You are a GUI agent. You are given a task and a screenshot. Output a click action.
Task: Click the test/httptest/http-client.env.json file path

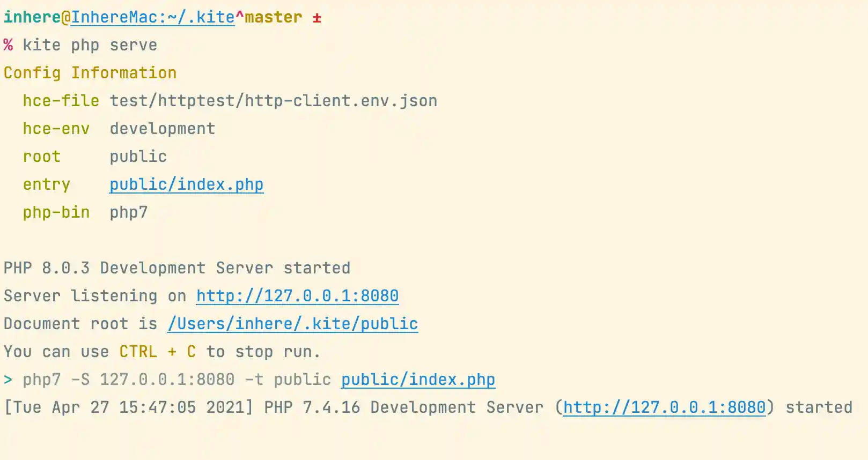[273, 101]
